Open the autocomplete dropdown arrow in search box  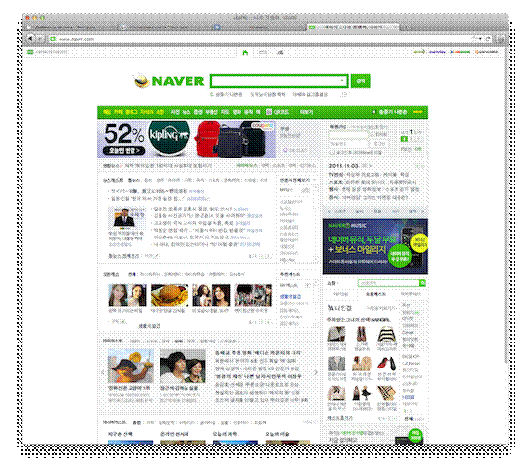[x=342, y=81]
